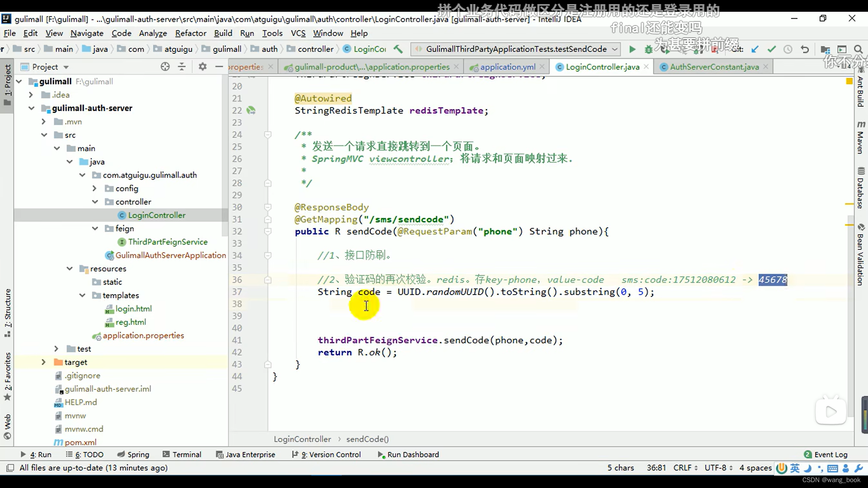The width and height of the screenshot is (868, 488).
Task: Toggle the Structure tool window
Action: [7, 313]
